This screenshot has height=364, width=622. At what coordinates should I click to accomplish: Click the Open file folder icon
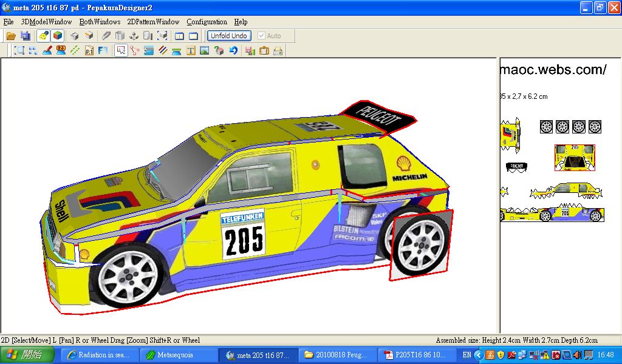pyautogui.click(x=11, y=36)
